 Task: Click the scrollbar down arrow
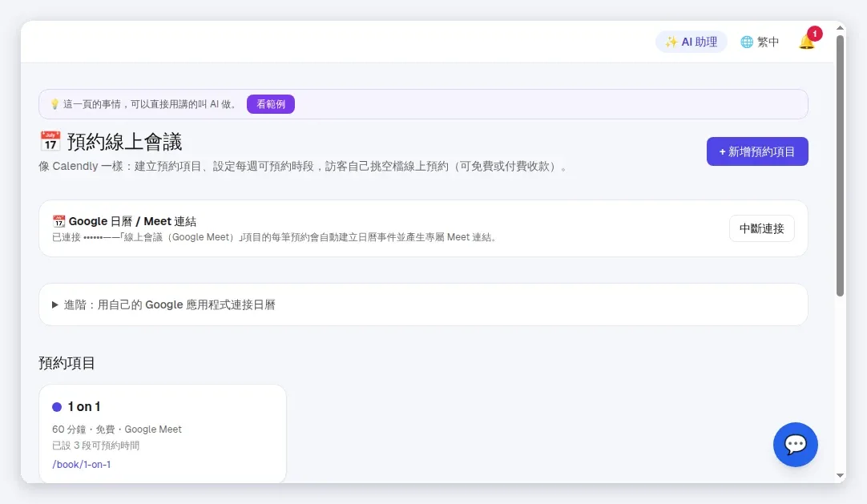(x=840, y=475)
